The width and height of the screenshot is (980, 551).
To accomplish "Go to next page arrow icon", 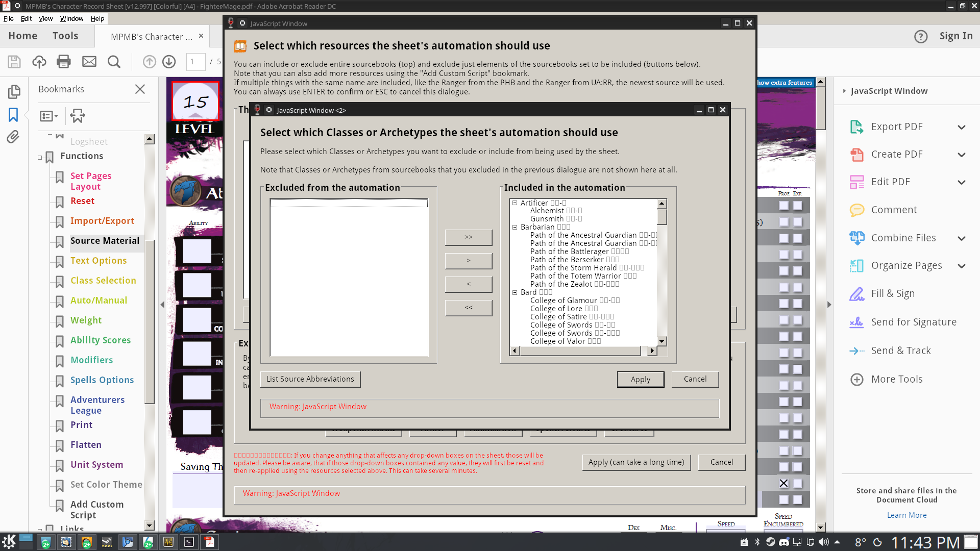I will (169, 62).
